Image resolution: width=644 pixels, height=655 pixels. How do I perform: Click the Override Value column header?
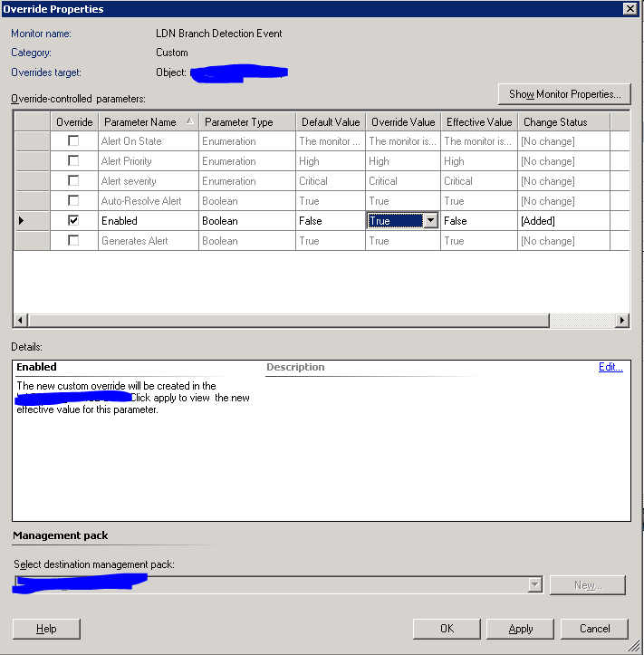[x=403, y=122]
